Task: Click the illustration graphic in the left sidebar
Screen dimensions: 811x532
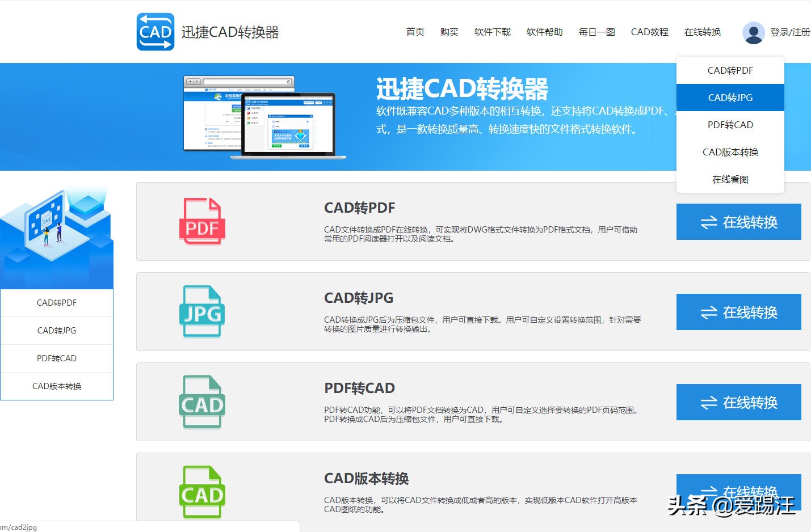Action: [57, 233]
